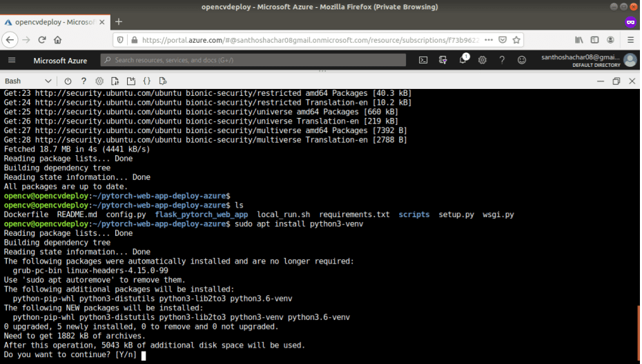Viewport: 642px width, 364px height.
Task: Open page actions three-dot menu
Action: click(x=489, y=40)
